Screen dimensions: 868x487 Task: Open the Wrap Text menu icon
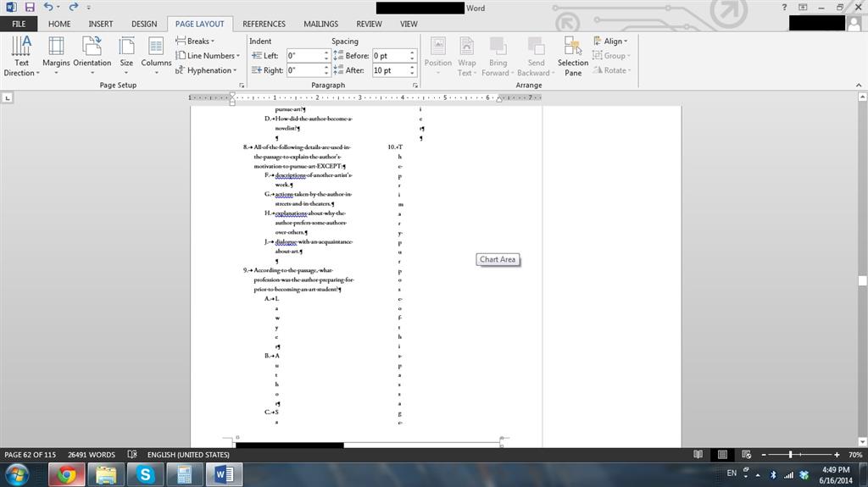(x=467, y=47)
